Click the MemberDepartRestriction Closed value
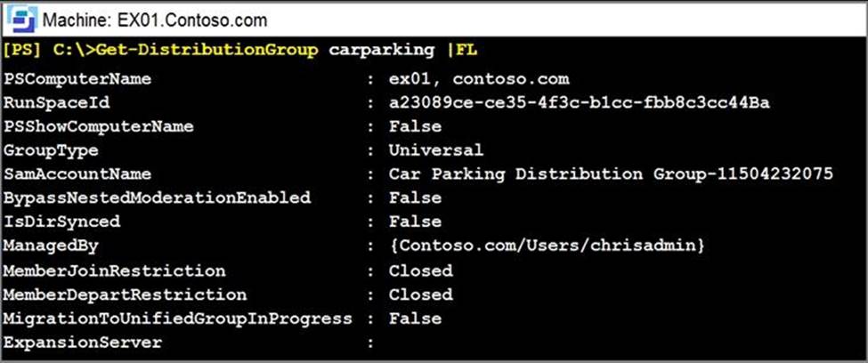 pos(421,294)
